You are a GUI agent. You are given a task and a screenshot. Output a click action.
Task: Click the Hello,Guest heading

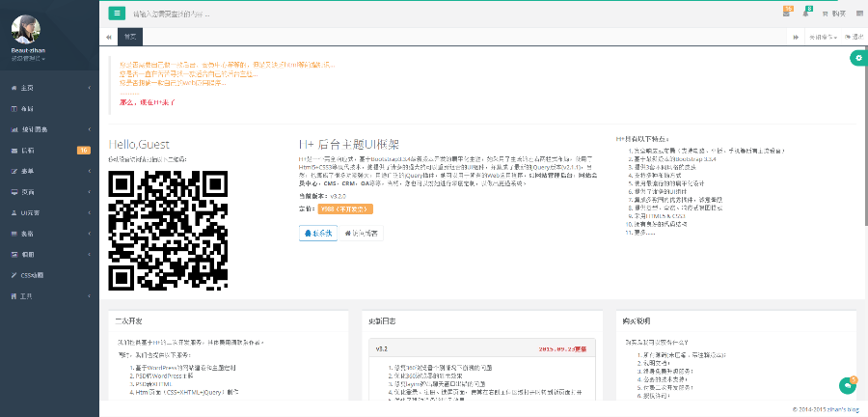click(x=139, y=145)
